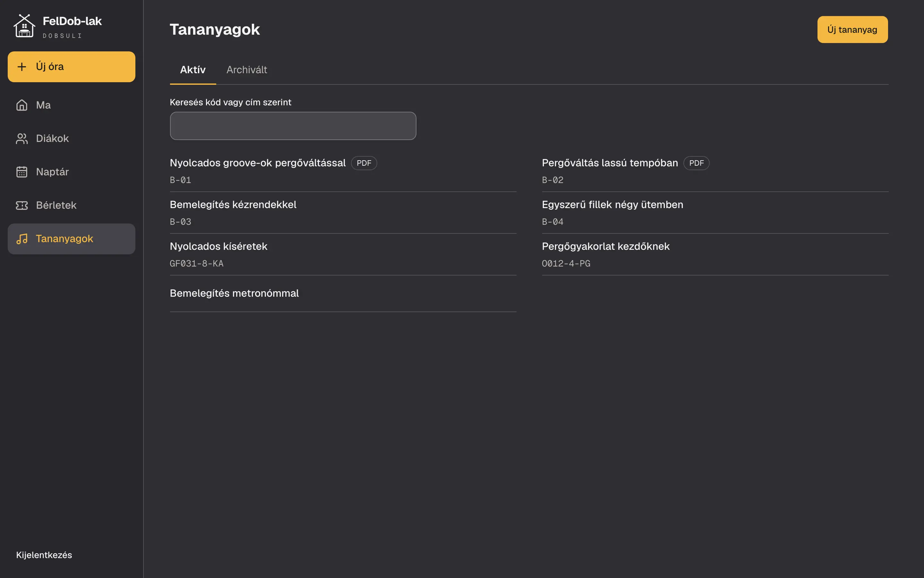This screenshot has width=924, height=578.
Task: Click the people icon beside Diákok
Action: click(22, 138)
